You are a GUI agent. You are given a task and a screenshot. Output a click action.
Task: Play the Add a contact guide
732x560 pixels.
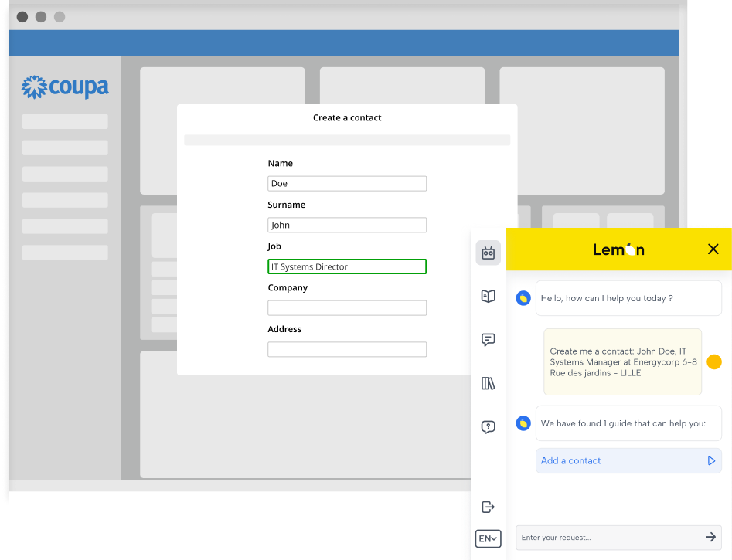coord(711,461)
